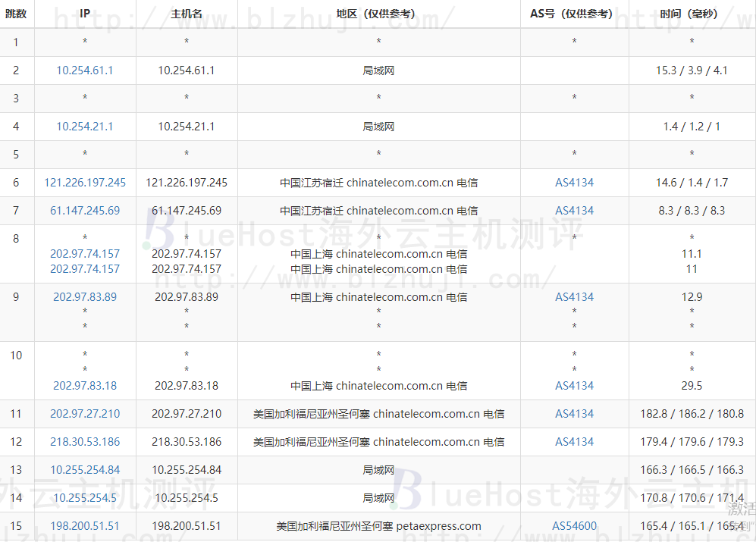Select 局域网 region in hop 2 row
The image size is (756, 542).
click(x=378, y=70)
